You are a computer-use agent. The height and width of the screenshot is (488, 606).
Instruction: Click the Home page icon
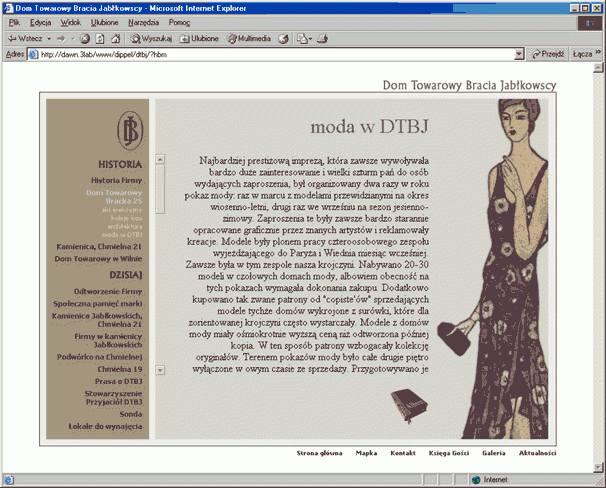[118, 38]
